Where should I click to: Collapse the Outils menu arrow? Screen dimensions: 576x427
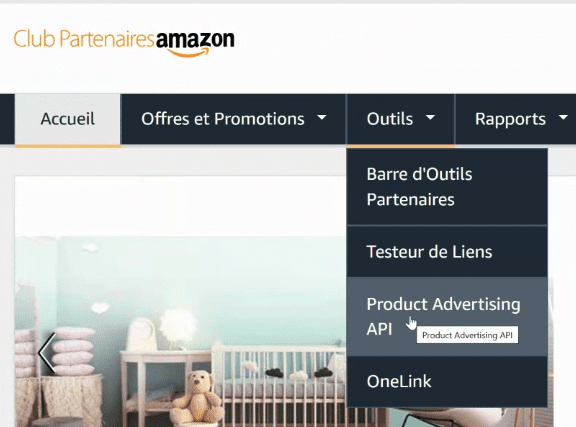coord(430,118)
